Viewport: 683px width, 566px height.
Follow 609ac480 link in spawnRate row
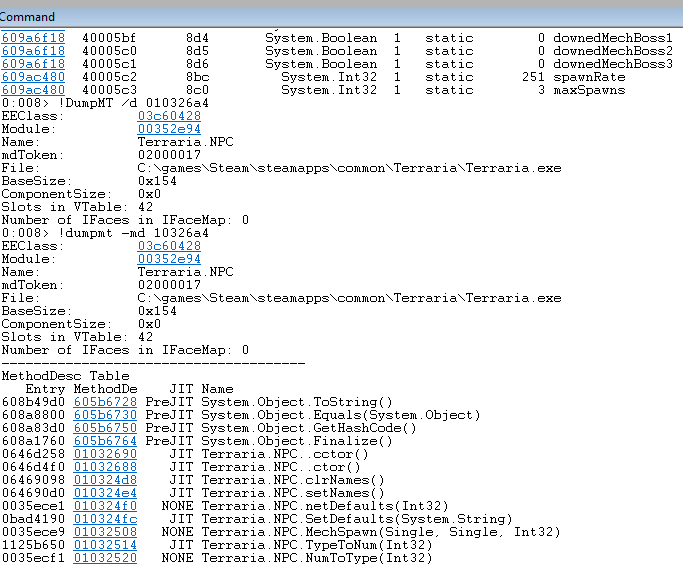[33, 77]
